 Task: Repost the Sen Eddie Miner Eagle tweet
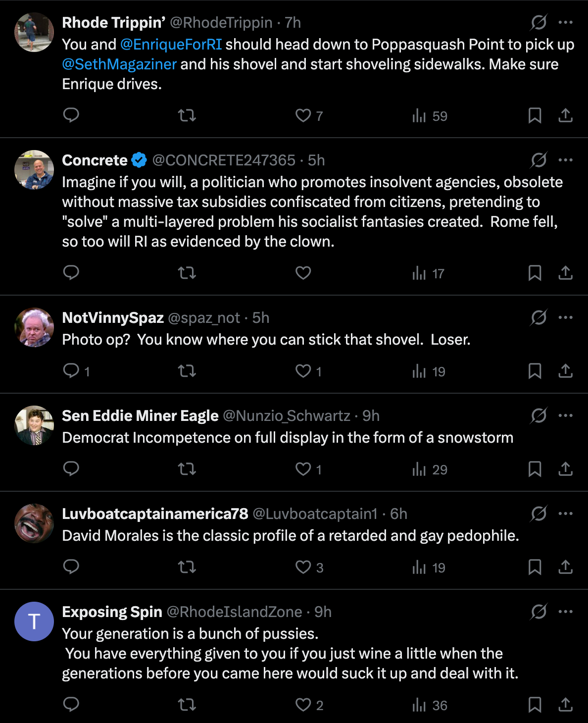pyautogui.click(x=187, y=469)
